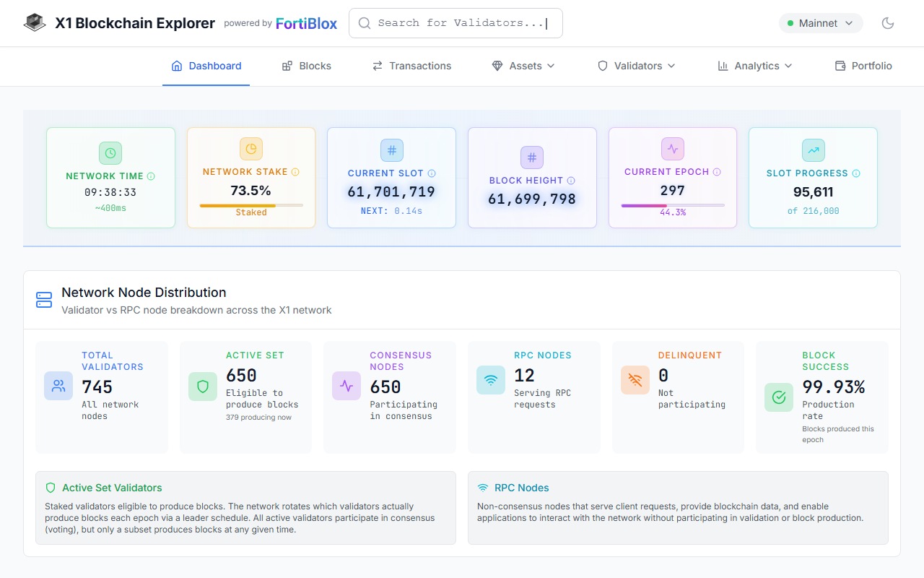This screenshot has width=924, height=578.
Task: Click the Current Epoch pulse icon
Action: [x=673, y=149]
